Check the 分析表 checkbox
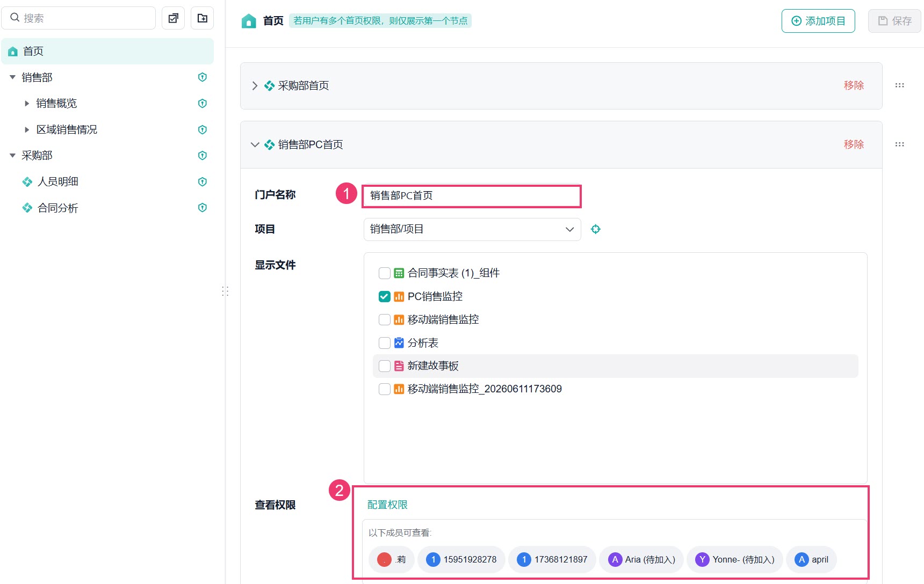The image size is (924, 584). pyautogui.click(x=385, y=343)
